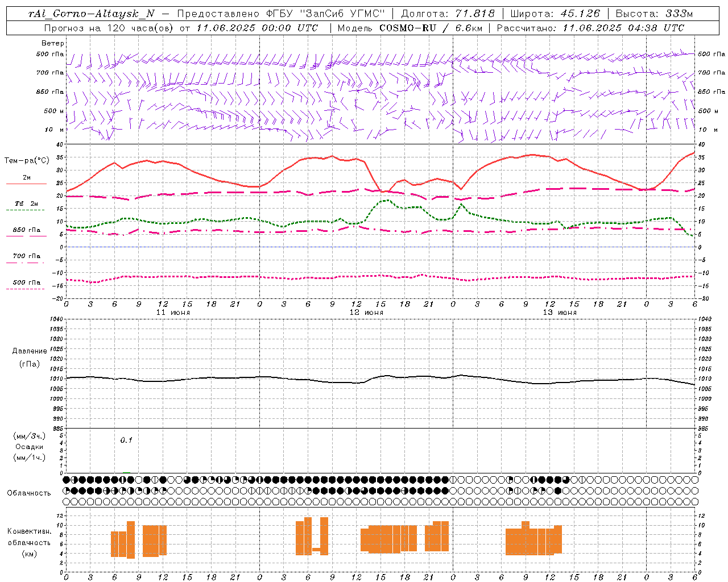Click the 11 июня date label
The width and height of the screenshot is (728, 582).
[x=173, y=313]
